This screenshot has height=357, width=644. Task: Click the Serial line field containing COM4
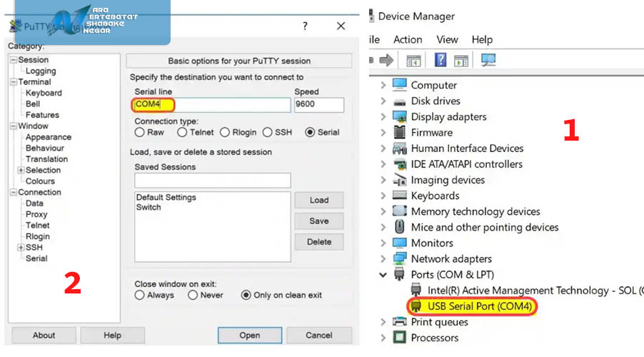(212, 104)
